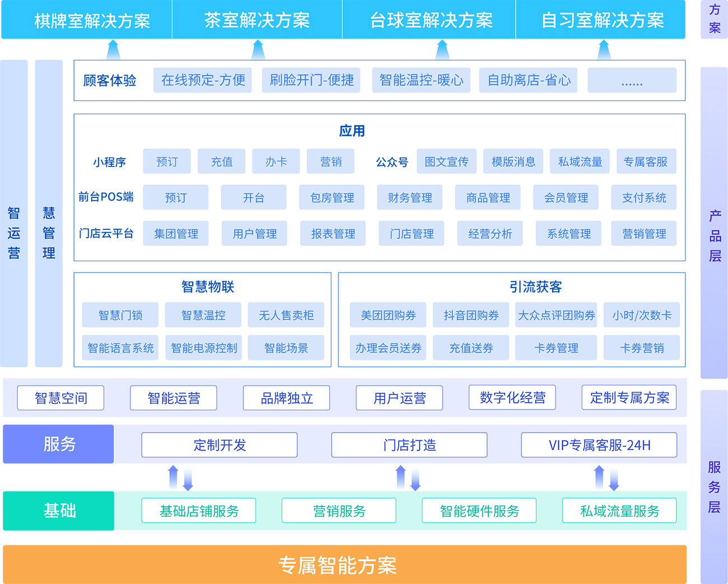Click the 刷脸开门-便捷 box

[x=311, y=80]
